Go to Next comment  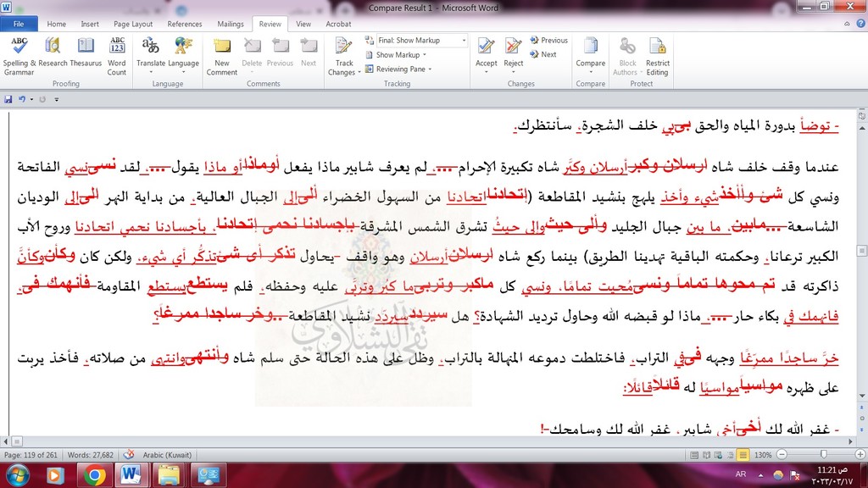click(309, 53)
